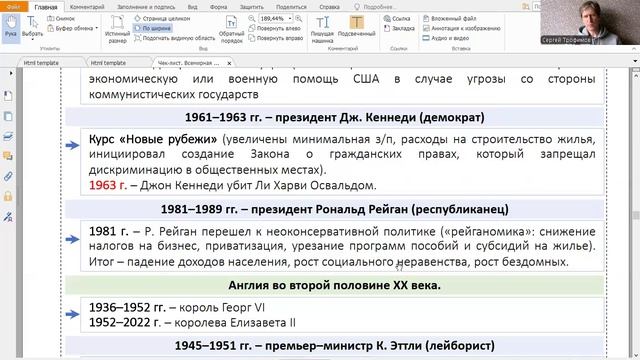Attach a file with Вложенный файл
640x360 pixels.
(449, 18)
